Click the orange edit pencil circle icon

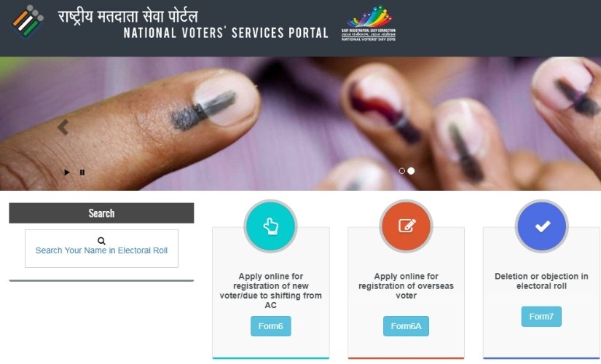406,226
